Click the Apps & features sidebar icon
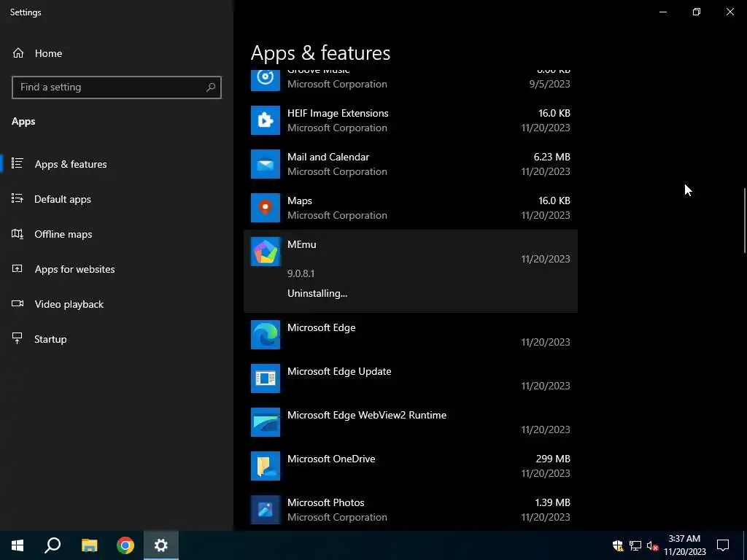This screenshot has height=560, width=747. [x=18, y=163]
